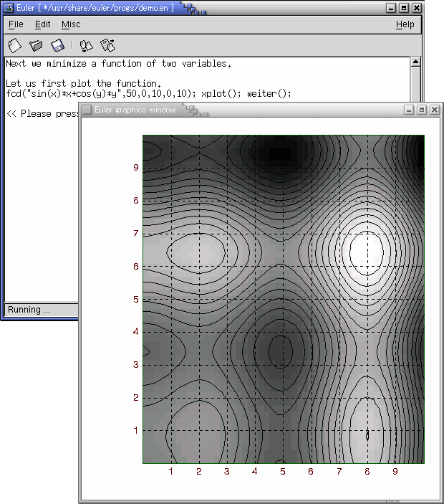Click the bright white peak in contour plot
This screenshot has height=504, width=444.
pyautogui.click(x=367, y=252)
